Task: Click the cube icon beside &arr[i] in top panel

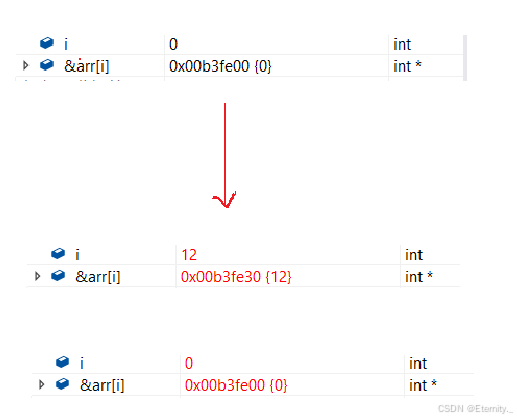Action: point(47,65)
